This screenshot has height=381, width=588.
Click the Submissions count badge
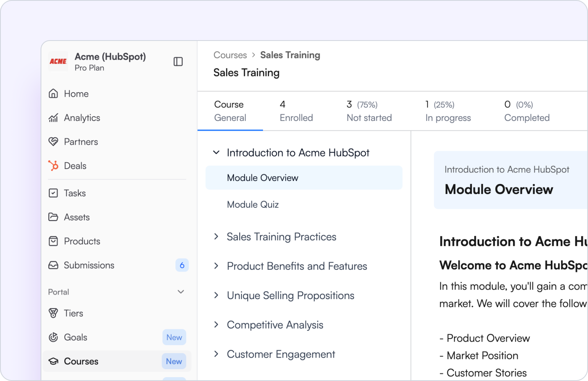pyautogui.click(x=182, y=265)
